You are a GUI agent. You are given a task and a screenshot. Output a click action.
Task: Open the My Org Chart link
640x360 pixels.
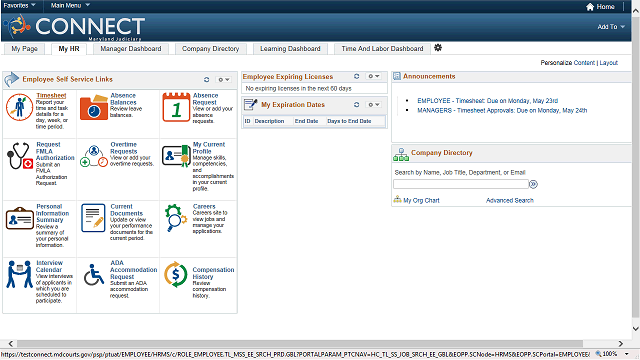pyautogui.click(x=421, y=200)
